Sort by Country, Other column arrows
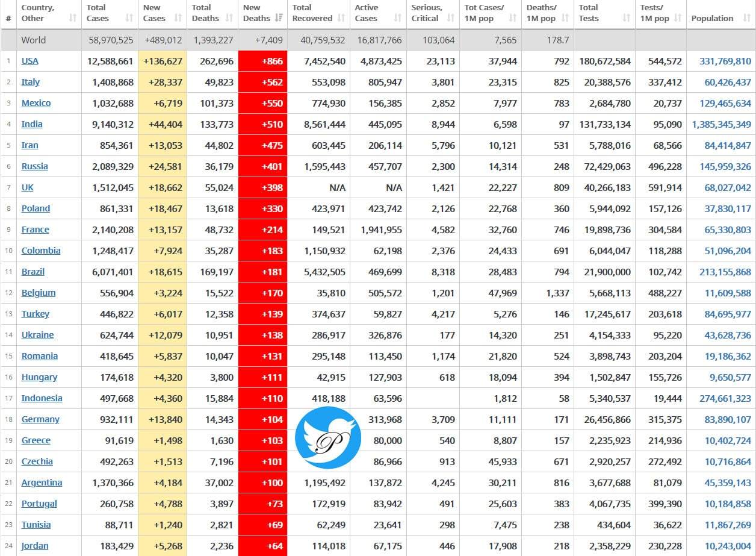Screen dimensions: 756x556 tap(73, 18)
